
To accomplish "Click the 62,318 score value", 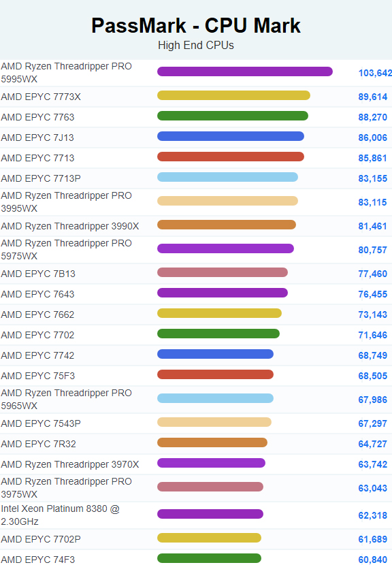I will click(372, 515).
